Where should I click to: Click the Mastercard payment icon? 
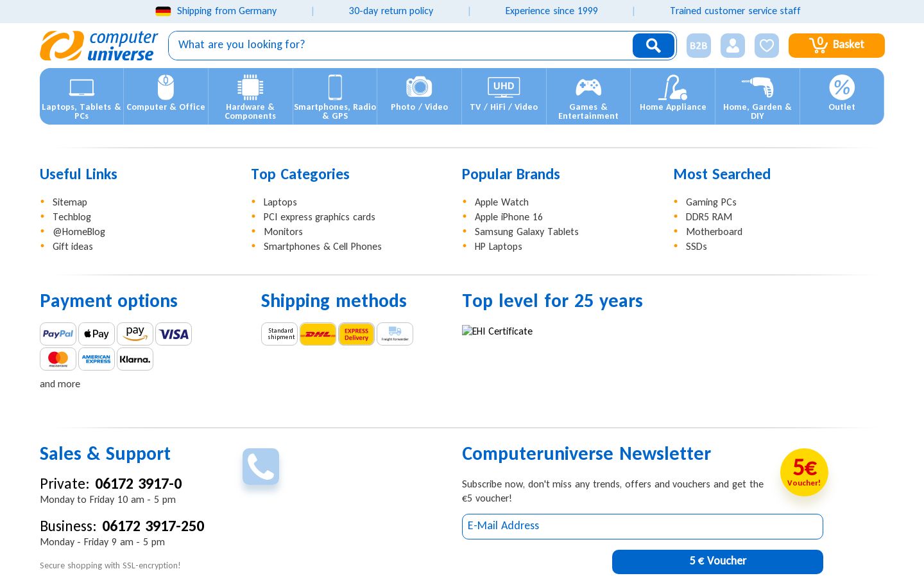(58, 359)
